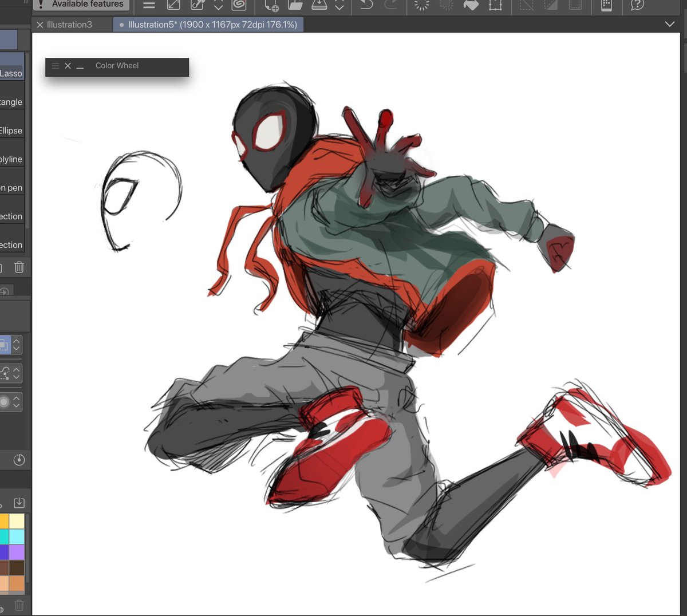687x616 pixels.
Task: Click the greyed-out icon left of the smartphone icon
Action: (575, 5)
